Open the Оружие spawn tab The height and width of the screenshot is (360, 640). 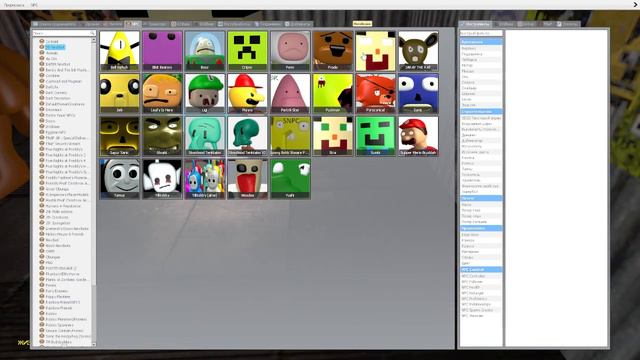[89, 24]
